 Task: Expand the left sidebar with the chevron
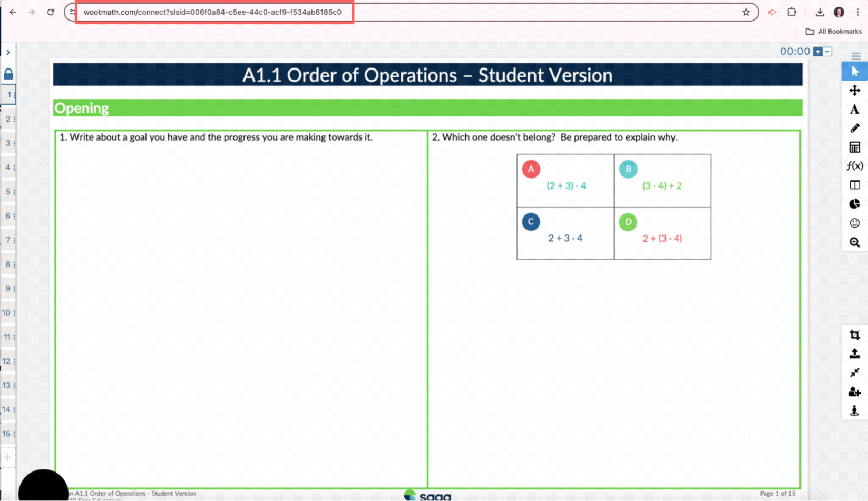point(8,52)
